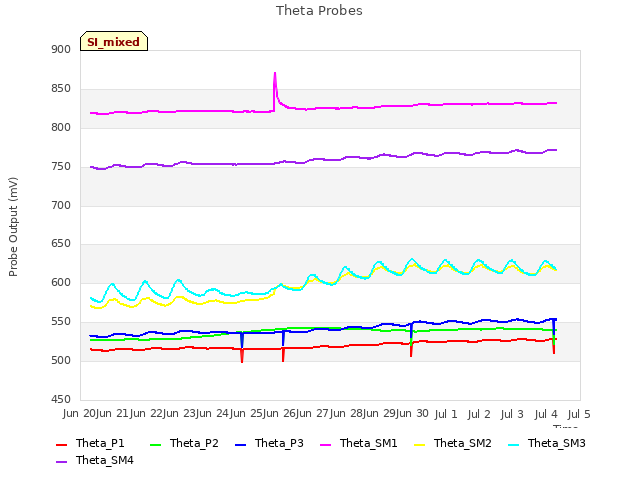Click the Theta_SM2 yellow legend swatch
The height and width of the screenshot is (480, 640).
(420, 444)
